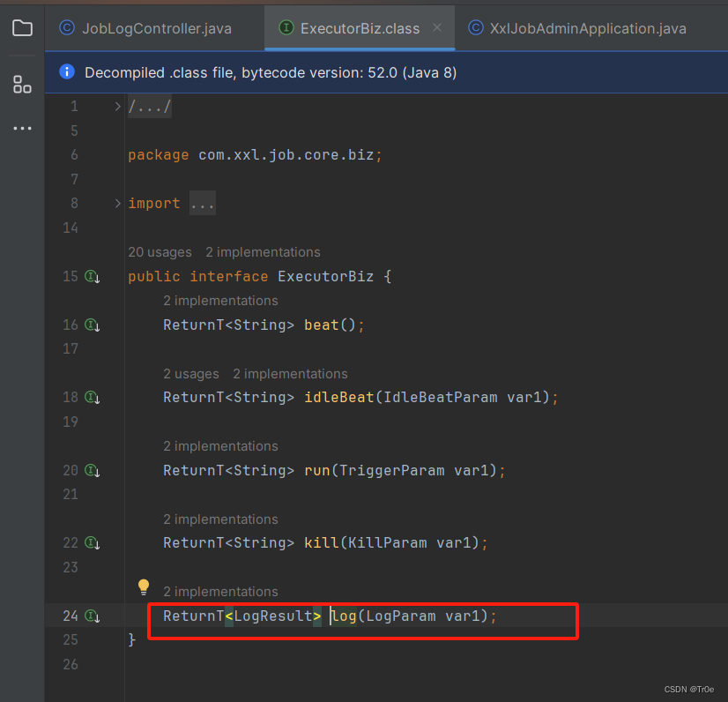
Task: Click the idleBeat method name
Action: (x=339, y=398)
